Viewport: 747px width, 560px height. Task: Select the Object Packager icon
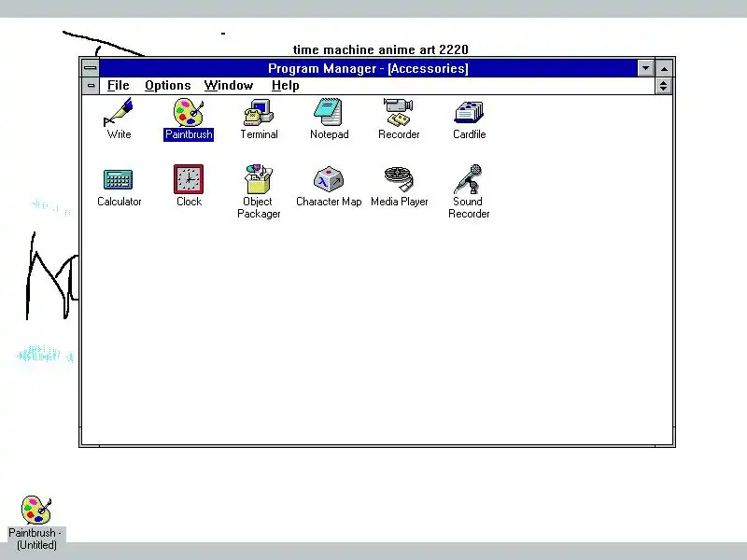(x=259, y=179)
